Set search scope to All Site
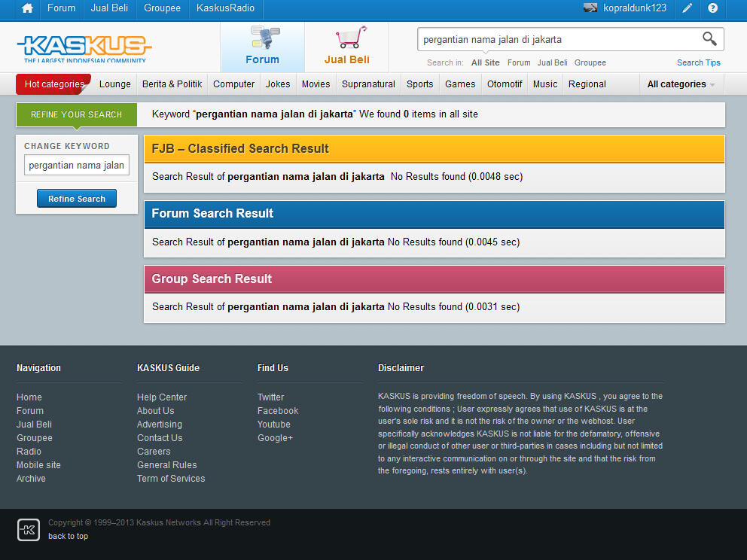 point(486,63)
